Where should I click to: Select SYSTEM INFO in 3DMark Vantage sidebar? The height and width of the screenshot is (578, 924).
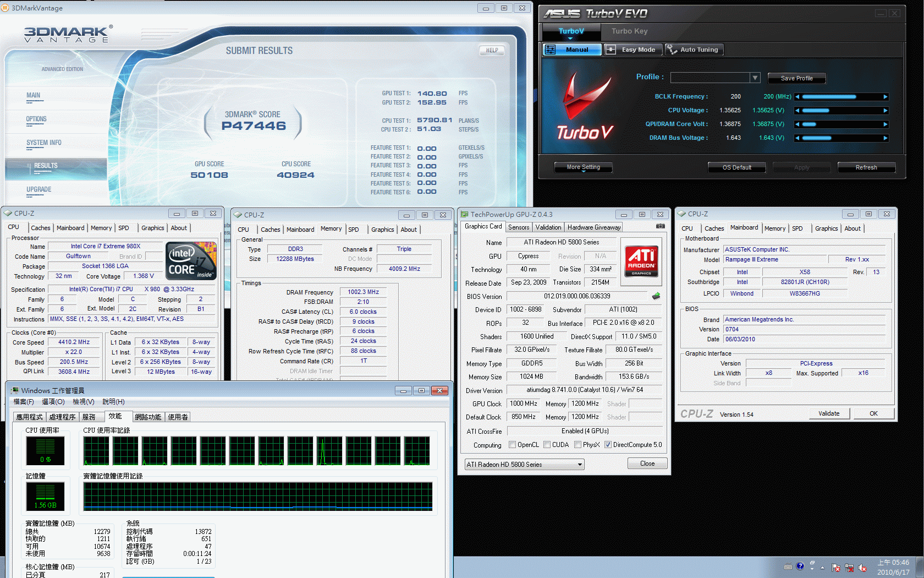pos(44,143)
